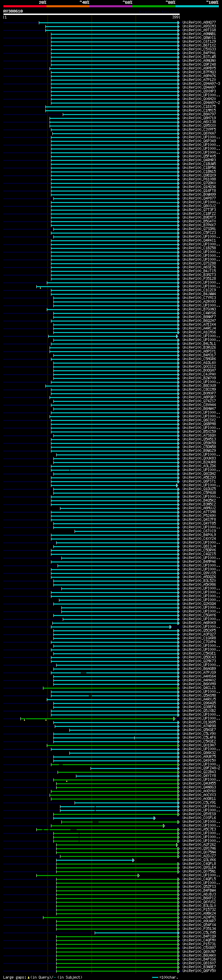Open UniRef100_B8A797 entry
222x980 pixels.
tap(199, 114)
